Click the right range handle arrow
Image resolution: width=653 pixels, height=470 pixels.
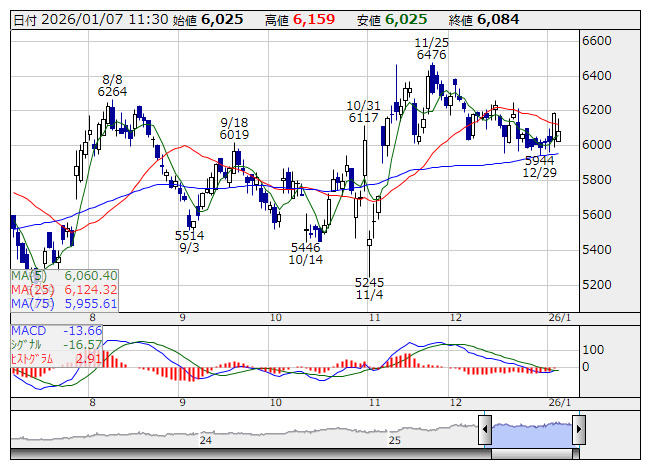pos(577,430)
